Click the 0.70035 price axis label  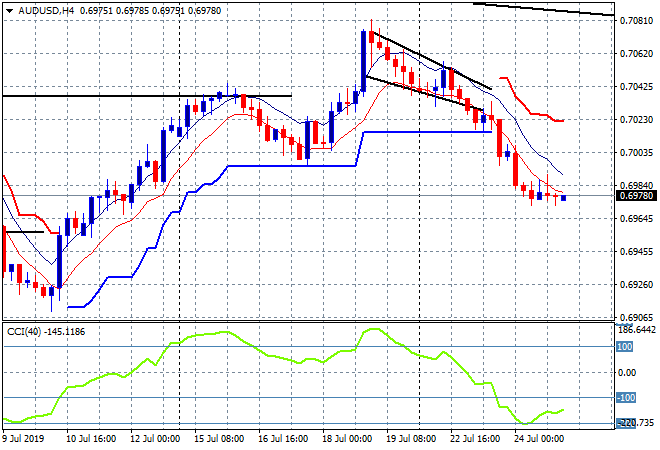(x=636, y=152)
